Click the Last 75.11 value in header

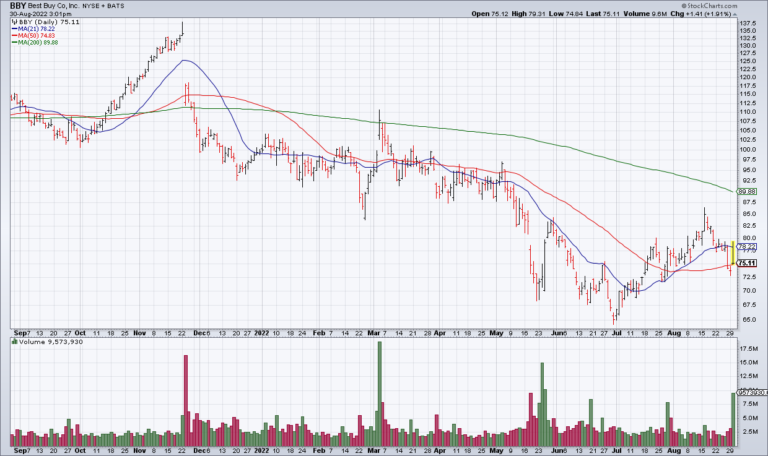click(603, 14)
